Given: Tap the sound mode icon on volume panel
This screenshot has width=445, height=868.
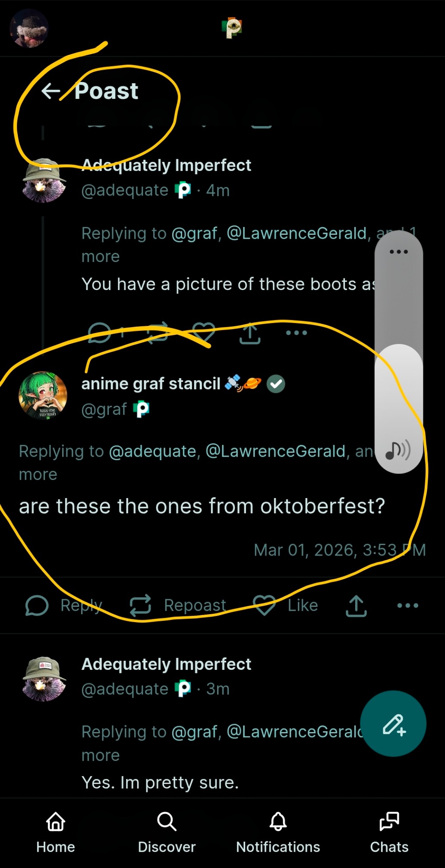Looking at the screenshot, I should tap(398, 451).
